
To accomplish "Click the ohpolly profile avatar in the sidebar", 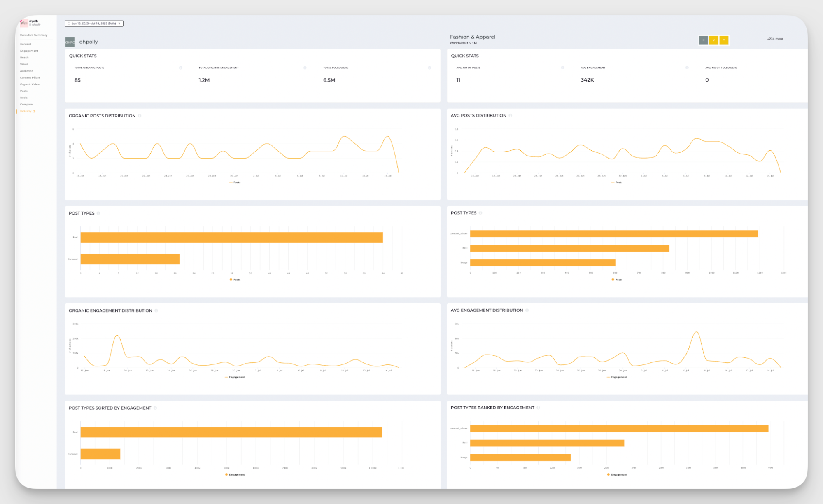I will 24,23.
